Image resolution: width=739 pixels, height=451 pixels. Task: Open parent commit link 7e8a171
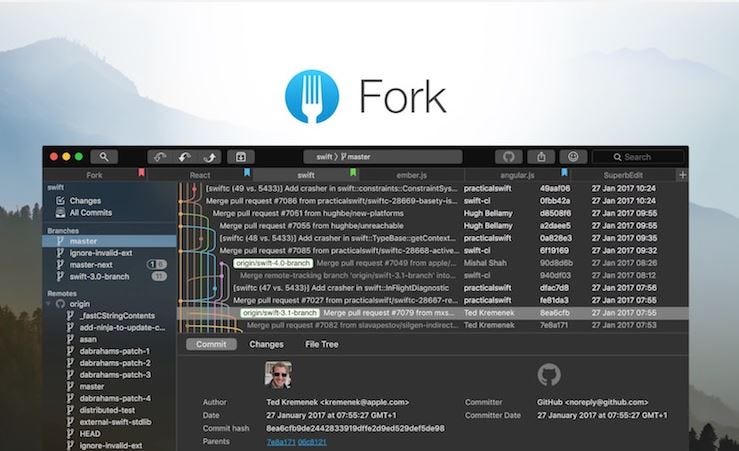click(281, 442)
